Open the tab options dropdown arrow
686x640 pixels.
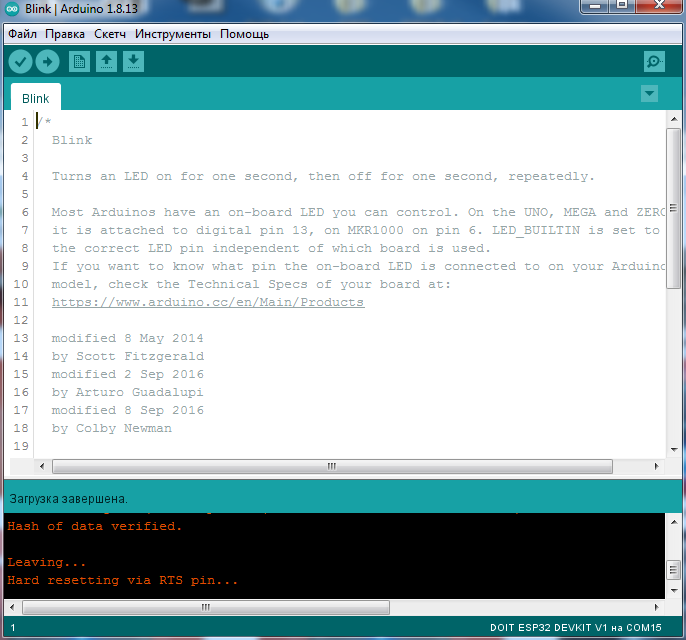(649, 94)
